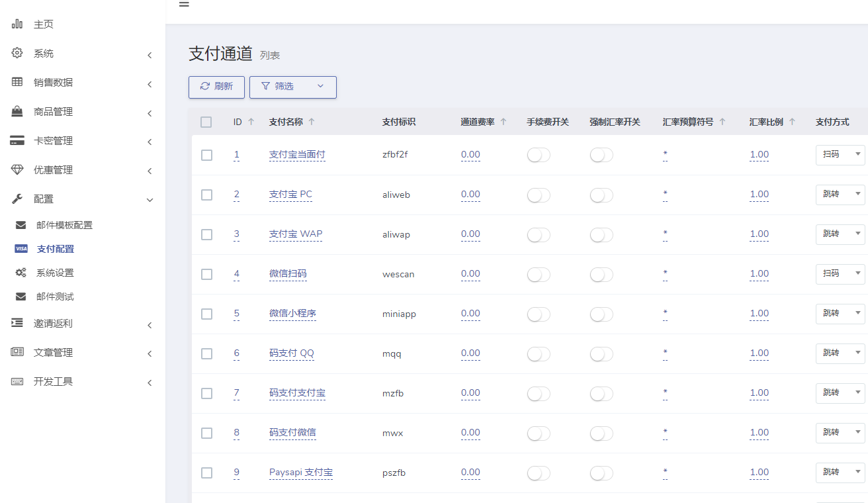Click the shopping bag icon beside 商品管理
Screen dimensions: 868x503
tap(17, 112)
